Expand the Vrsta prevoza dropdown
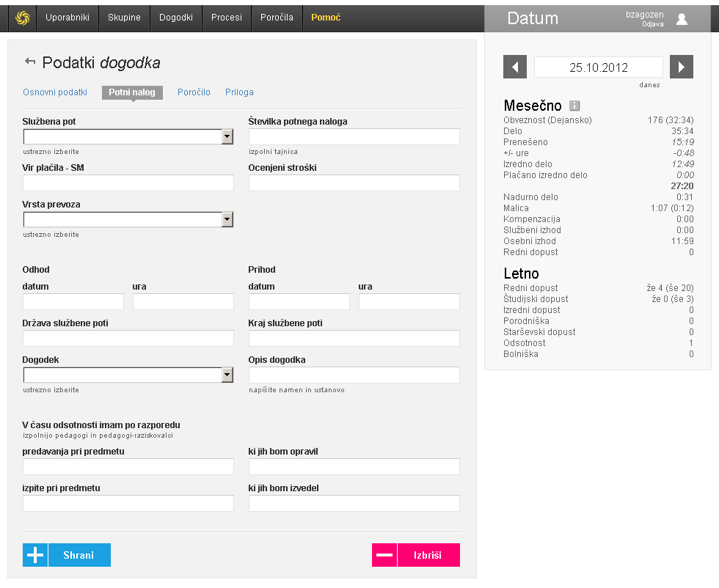 point(227,220)
